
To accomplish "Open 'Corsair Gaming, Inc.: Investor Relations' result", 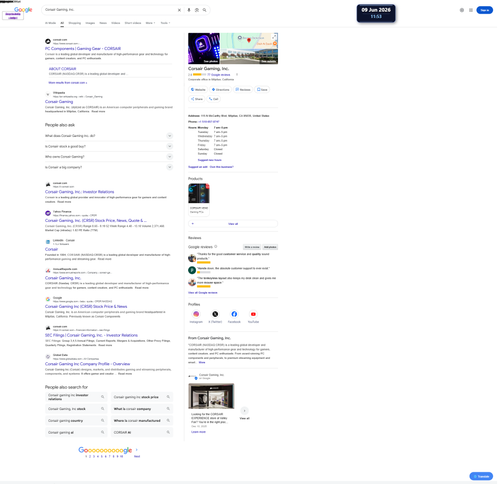I will (x=80, y=192).
